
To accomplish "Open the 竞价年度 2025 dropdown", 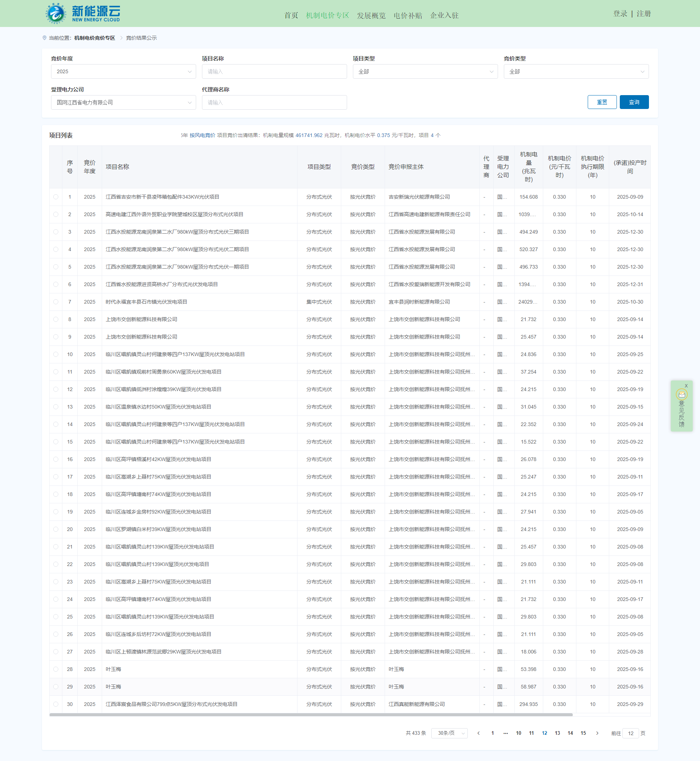I will point(123,71).
